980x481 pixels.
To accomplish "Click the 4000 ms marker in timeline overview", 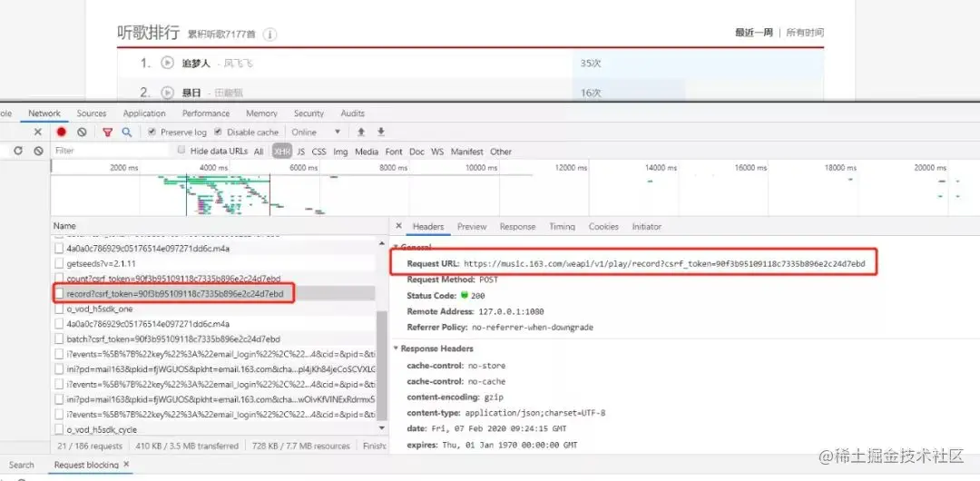I will tap(214, 168).
